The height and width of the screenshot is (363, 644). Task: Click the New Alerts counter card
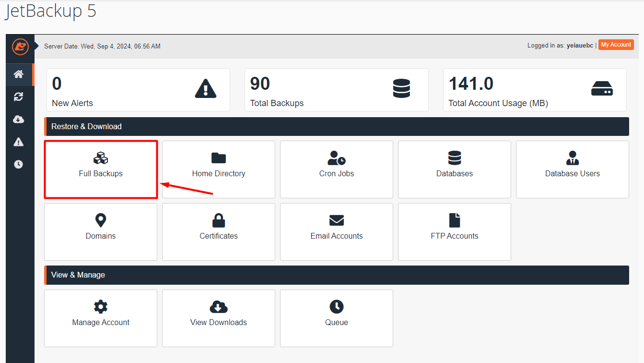(138, 90)
